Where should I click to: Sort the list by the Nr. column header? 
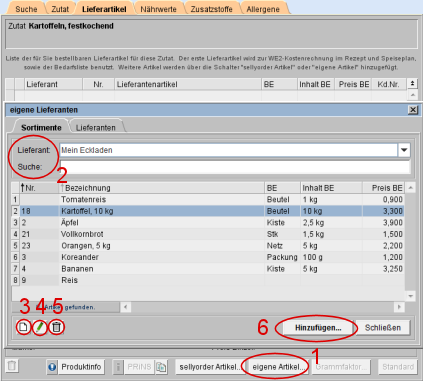tap(39, 188)
